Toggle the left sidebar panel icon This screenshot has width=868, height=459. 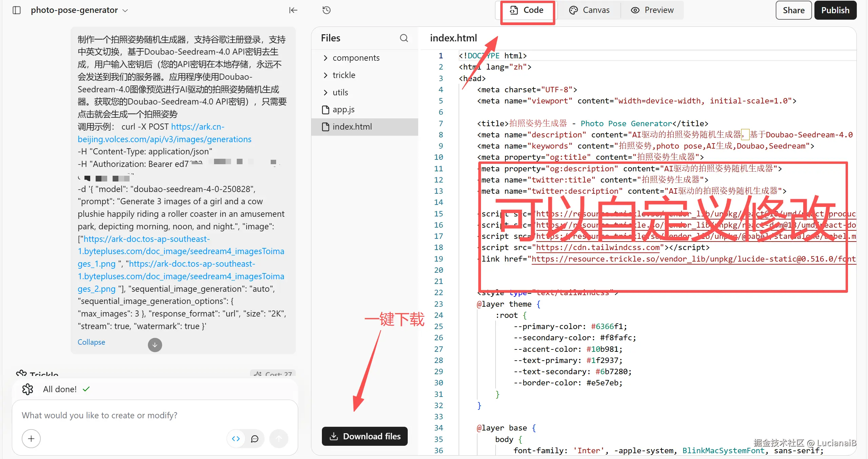[x=16, y=10]
